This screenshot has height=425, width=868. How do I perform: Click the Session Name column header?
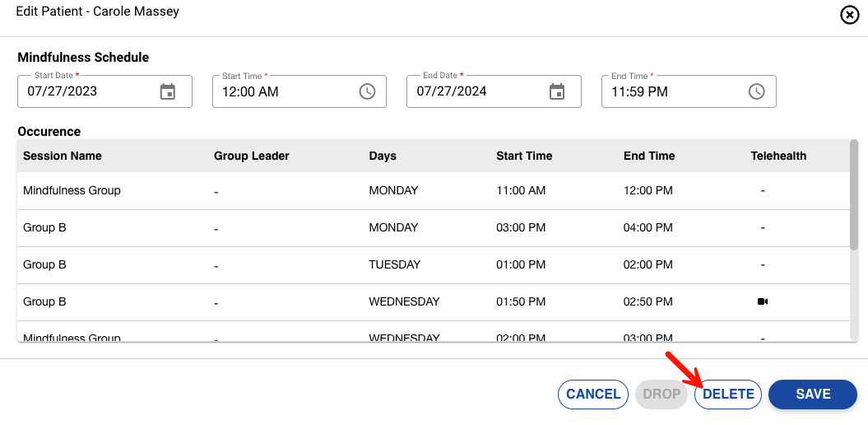click(63, 156)
